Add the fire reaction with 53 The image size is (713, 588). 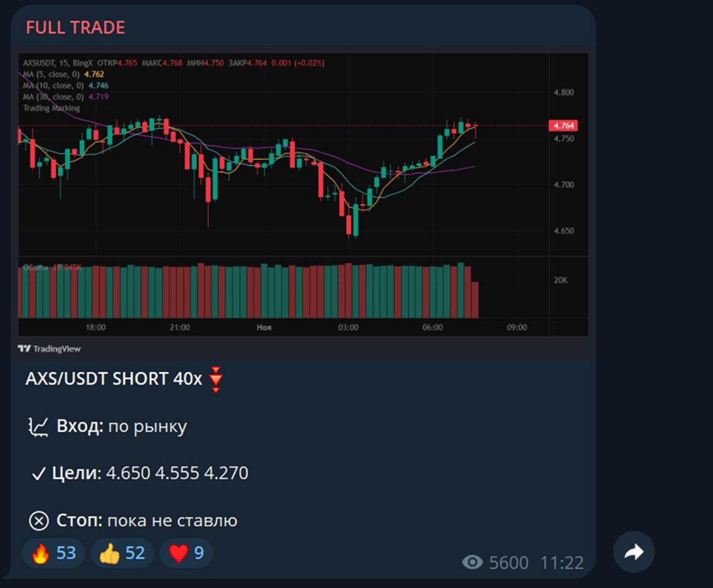click(x=54, y=553)
